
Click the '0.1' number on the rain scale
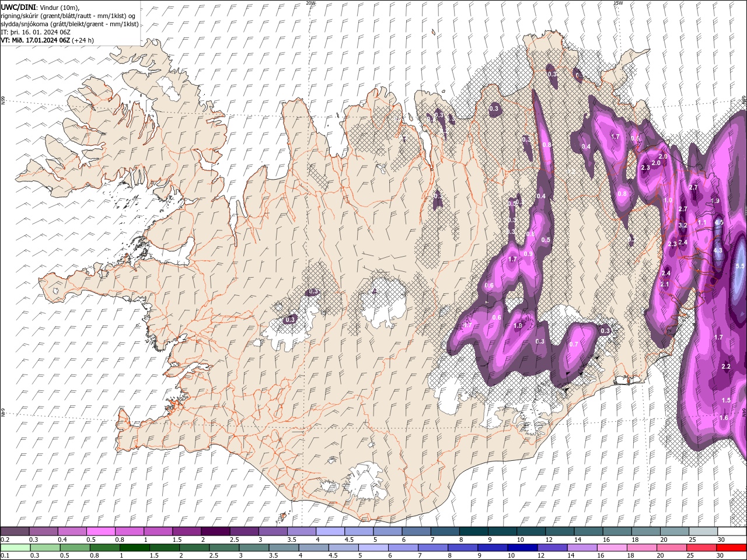pyautogui.click(x=5, y=556)
